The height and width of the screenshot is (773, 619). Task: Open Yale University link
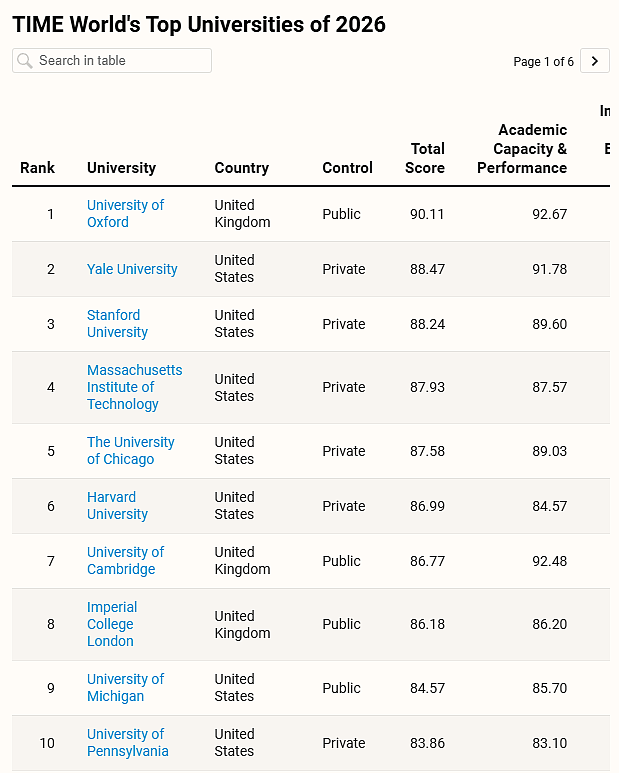point(132,269)
